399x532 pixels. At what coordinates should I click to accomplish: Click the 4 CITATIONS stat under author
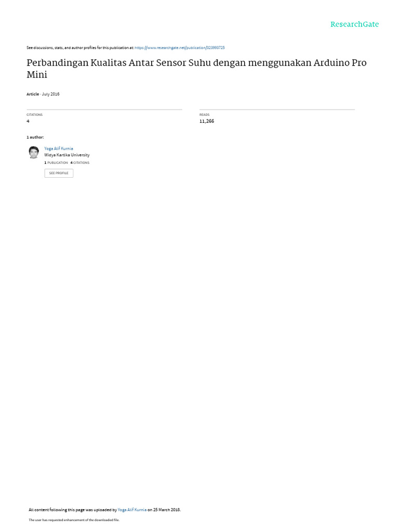point(80,163)
